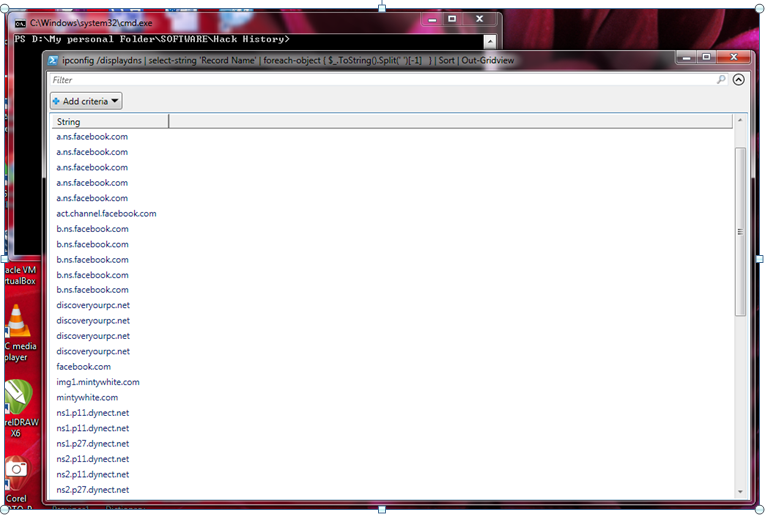Select the act.channel.facebook.com row

[x=392, y=214]
